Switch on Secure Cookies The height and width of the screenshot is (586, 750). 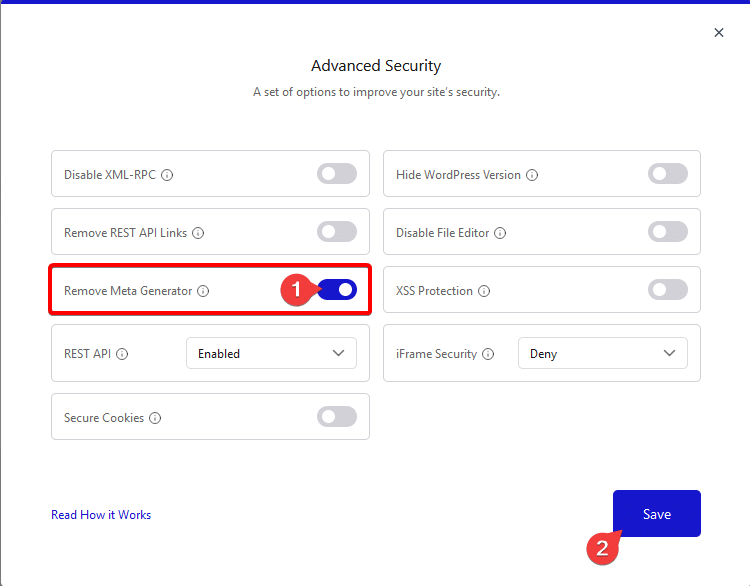(337, 417)
